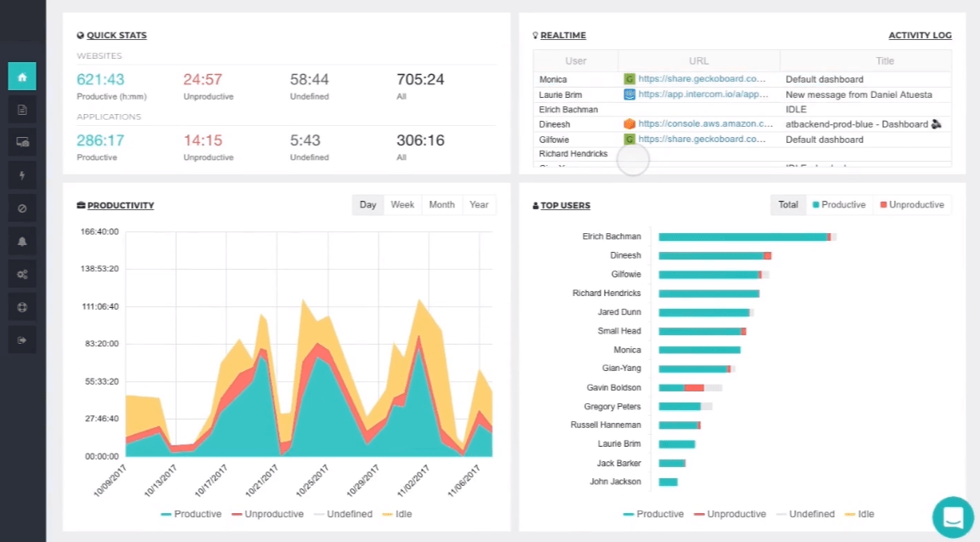
Task: Open the settings gears sidebar icon
Action: (22, 275)
